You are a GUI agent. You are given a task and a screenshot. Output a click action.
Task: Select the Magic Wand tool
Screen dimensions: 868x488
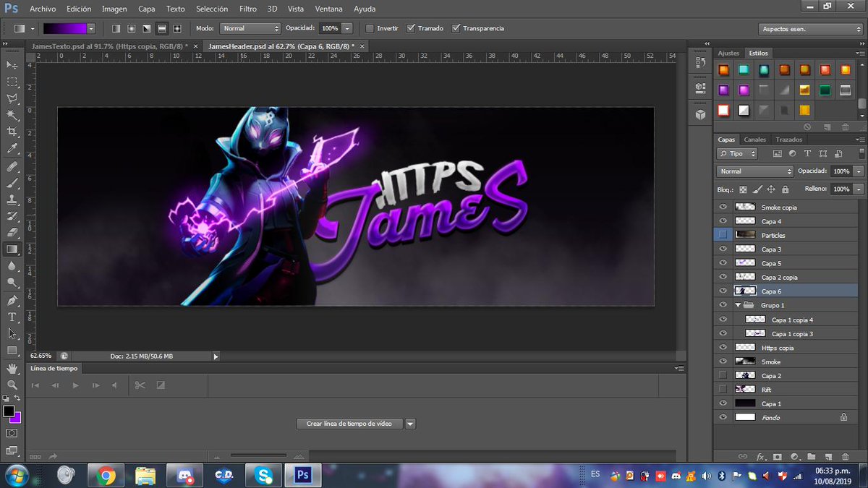[x=12, y=115]
